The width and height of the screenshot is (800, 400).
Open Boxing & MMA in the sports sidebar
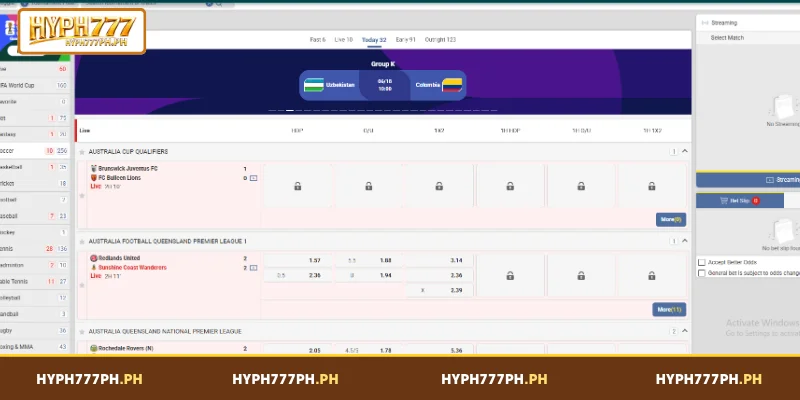click(35, 347)
